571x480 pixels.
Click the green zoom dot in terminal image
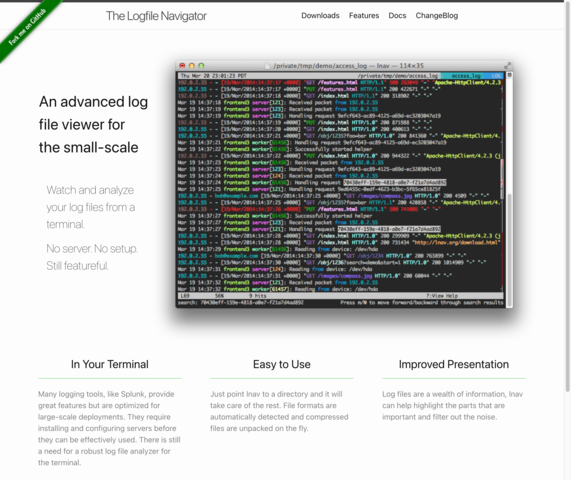click(201, 66)
